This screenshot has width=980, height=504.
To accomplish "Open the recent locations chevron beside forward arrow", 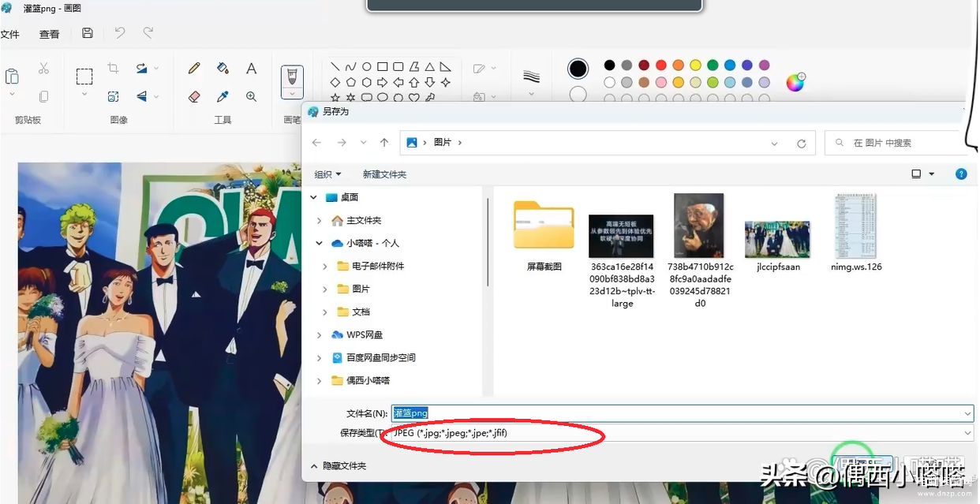I will (363, 143).
